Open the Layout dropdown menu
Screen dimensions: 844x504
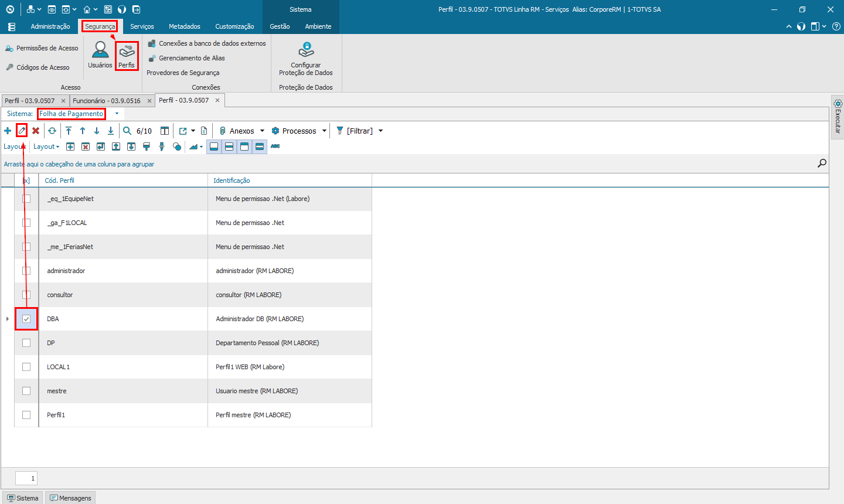click(x=46, y=147)
